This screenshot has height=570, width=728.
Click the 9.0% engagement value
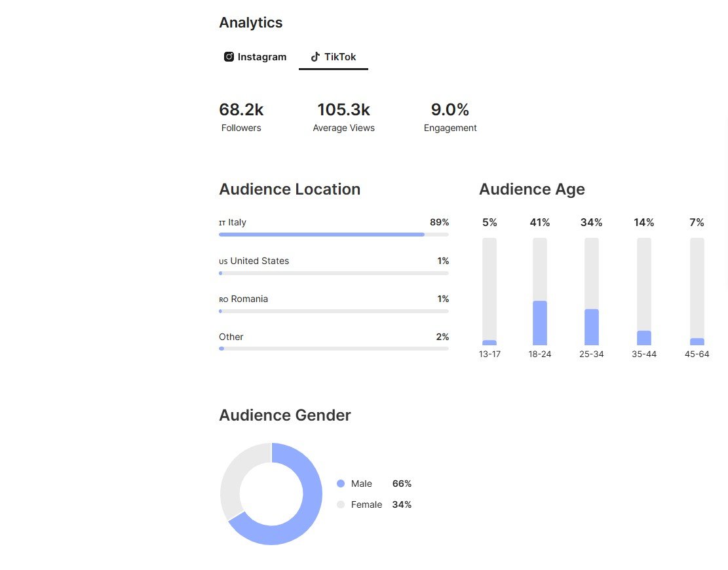pyautogui.click(x=450, y=109)
